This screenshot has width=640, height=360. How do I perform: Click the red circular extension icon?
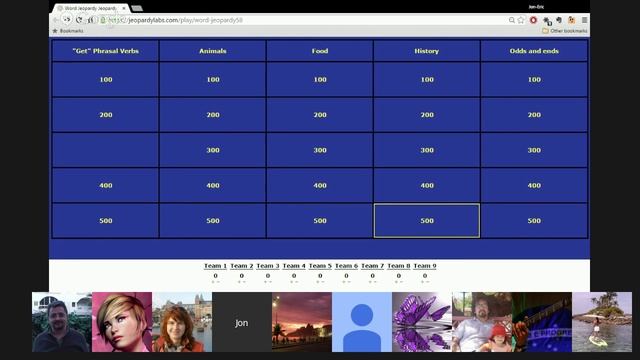[533, 20]
